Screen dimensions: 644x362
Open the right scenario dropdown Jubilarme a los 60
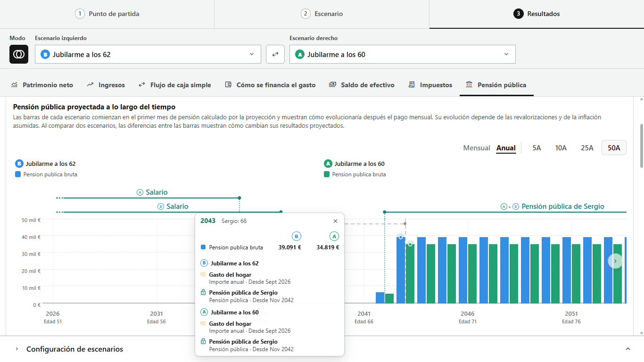click(x=403, y=54)
